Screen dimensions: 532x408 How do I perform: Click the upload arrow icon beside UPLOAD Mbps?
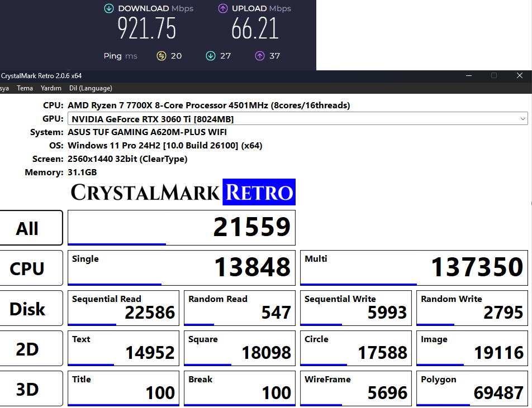tap(223, 8)
